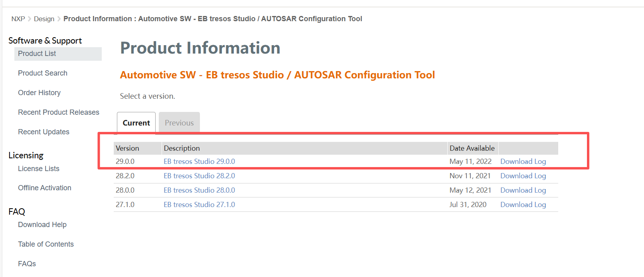
Task: Open Recent Product Releases
Action: coord(59,112)
